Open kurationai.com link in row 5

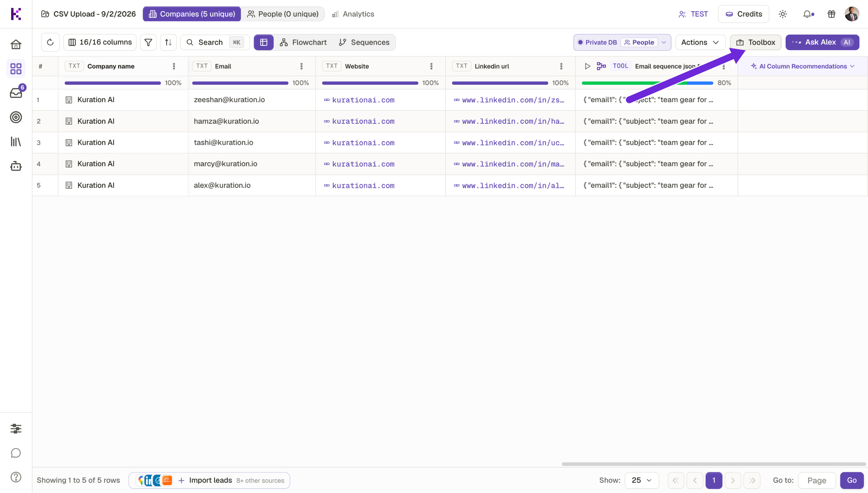[x=363, y=186]
